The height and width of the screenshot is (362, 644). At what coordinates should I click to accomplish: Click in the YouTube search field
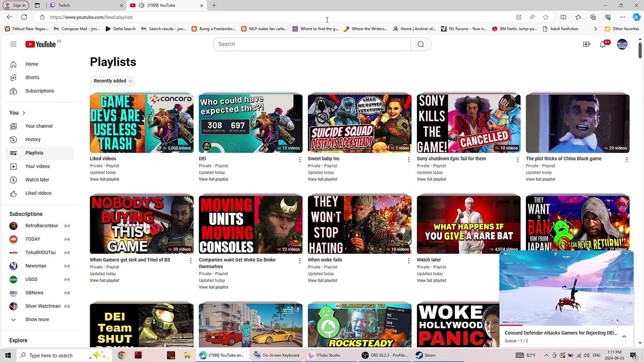[x=311, y=44]
